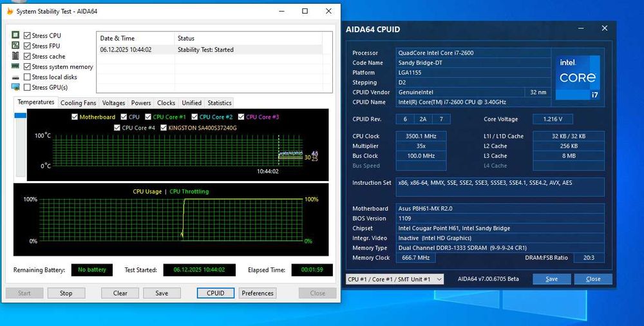Click the AIDA64 flame icon in title bar
Screen dimensions: 644x326
pyautogui.click(x=10, y=11)
